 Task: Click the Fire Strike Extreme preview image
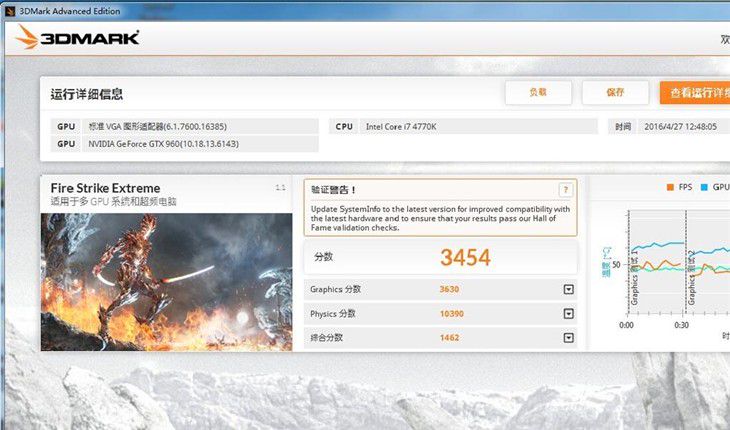[x=167, y=282]
